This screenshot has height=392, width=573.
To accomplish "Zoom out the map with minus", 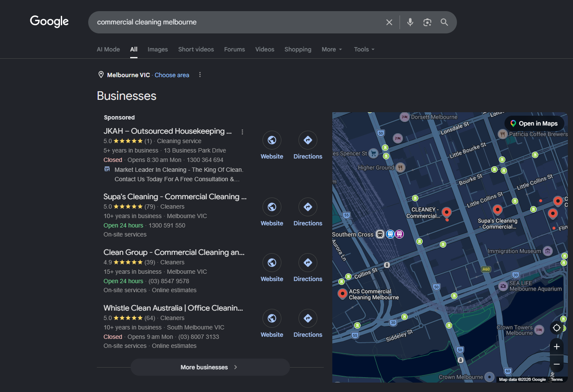I will coord(557,364).
